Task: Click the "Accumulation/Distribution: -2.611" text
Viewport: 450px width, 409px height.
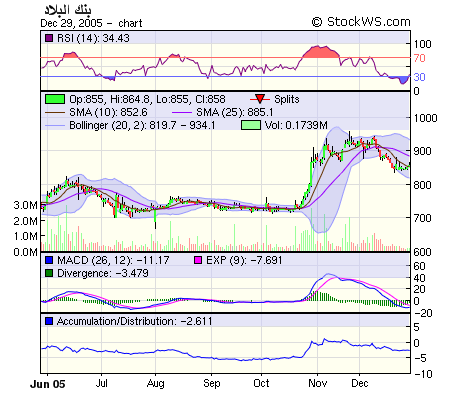Action: 134,321
